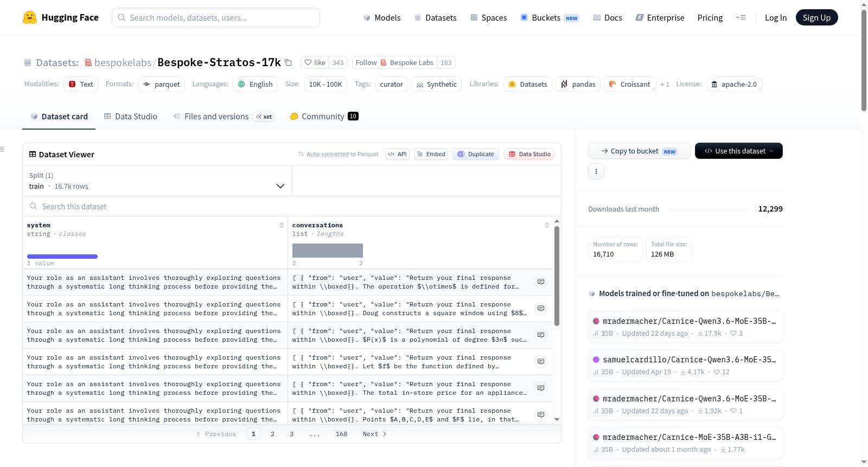Image resolution: width=868 pixels, height=467 pixels.
Task: Open row details icon for the \otimes operation row
Action: [541, 282]
